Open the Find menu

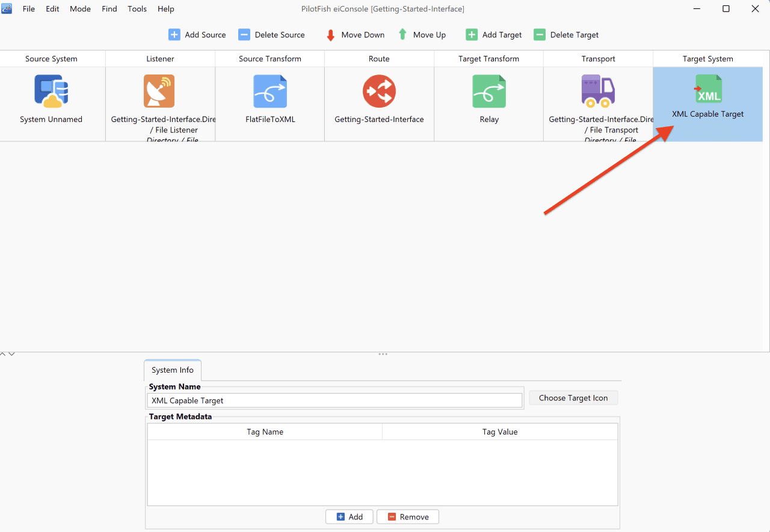coord(109,9)
